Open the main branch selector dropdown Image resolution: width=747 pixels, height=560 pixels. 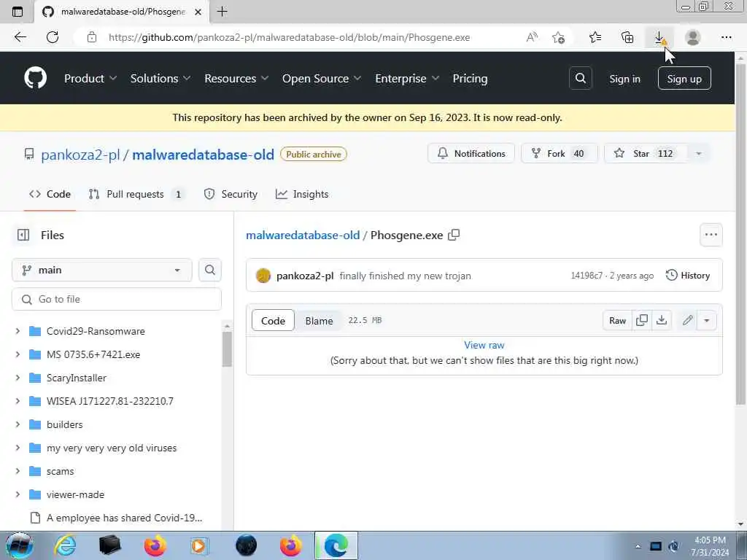[x=102, y=270]
